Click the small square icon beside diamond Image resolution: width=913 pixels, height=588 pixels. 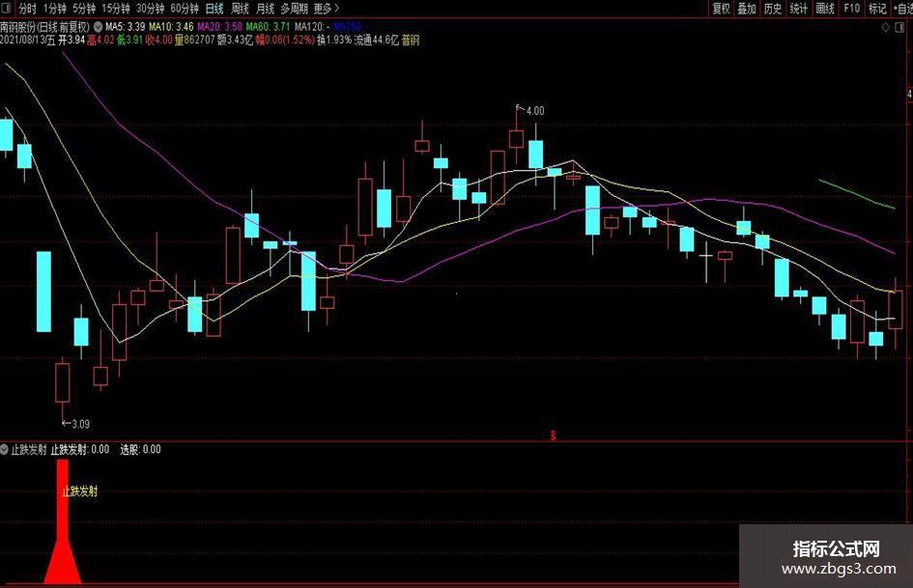[900, 27]
